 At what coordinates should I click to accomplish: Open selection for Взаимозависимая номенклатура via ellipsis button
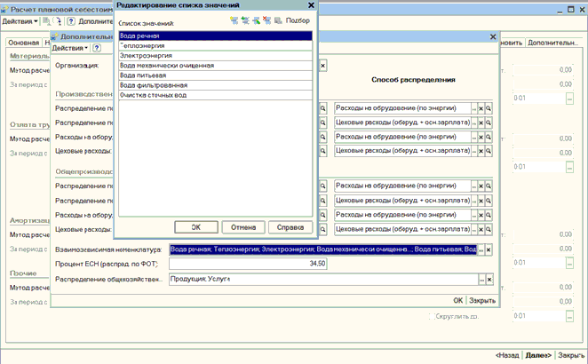click(x=481, y=249)
